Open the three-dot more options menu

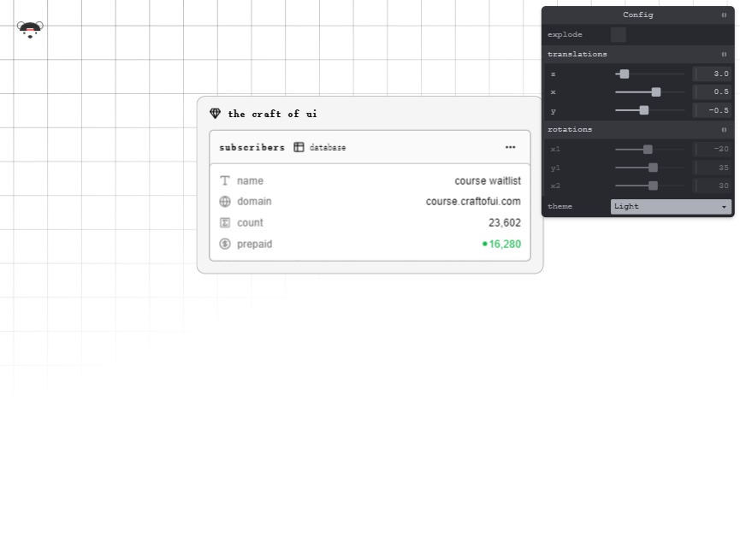(x=510, y=147)
